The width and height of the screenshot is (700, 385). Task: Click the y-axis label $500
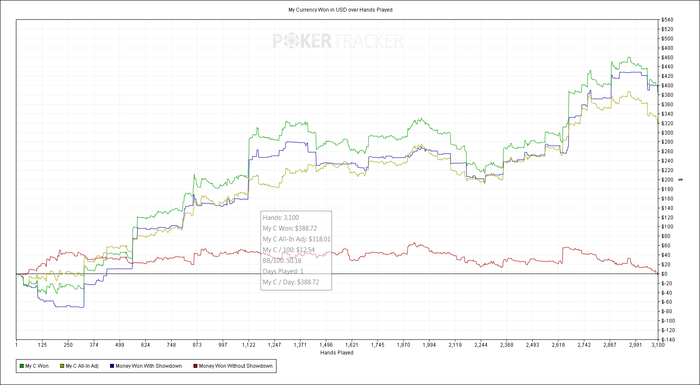point(666,38)
